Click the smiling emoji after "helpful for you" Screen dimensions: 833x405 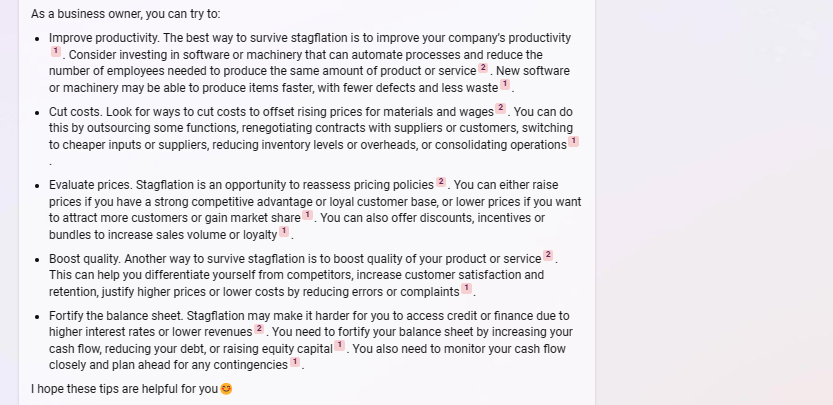coord(226,388)
